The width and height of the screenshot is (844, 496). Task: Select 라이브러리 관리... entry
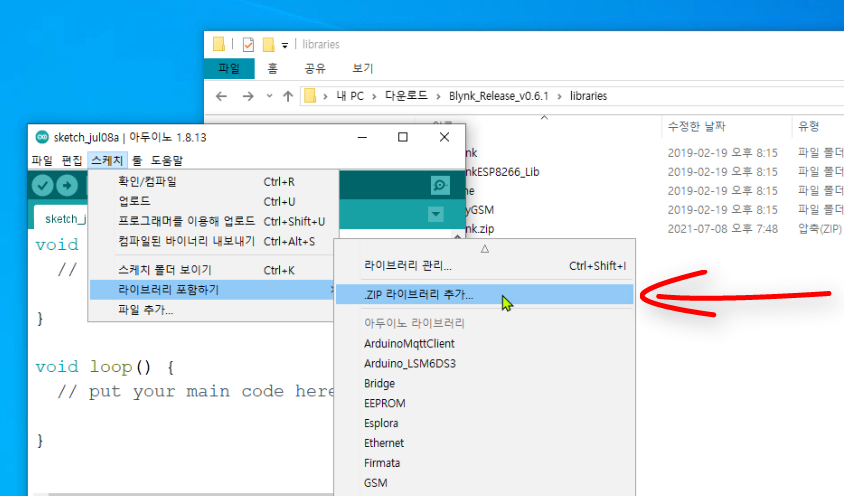point(484,266)
